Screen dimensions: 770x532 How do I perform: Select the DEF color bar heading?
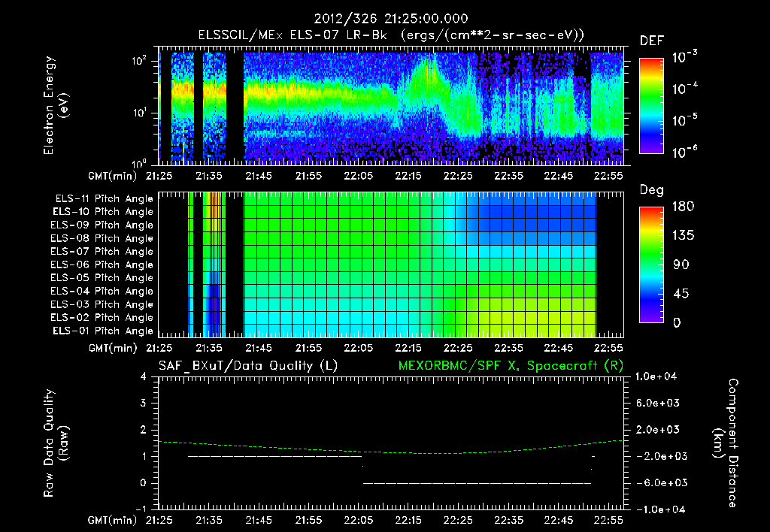coord(652,41)
